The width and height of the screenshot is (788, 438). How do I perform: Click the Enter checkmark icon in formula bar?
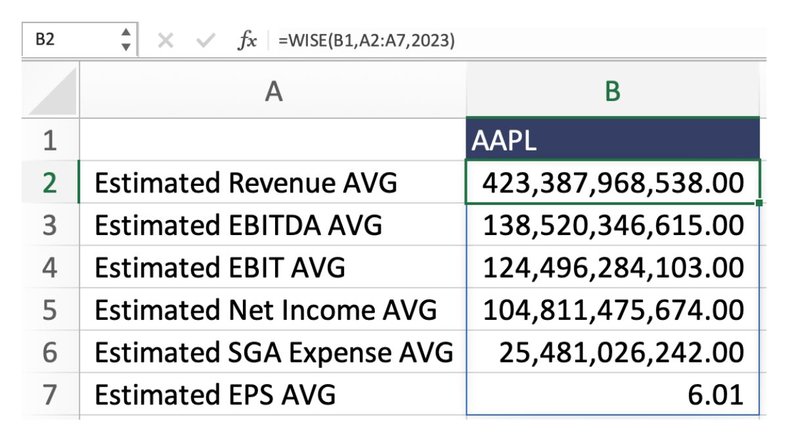pos(206,41)
